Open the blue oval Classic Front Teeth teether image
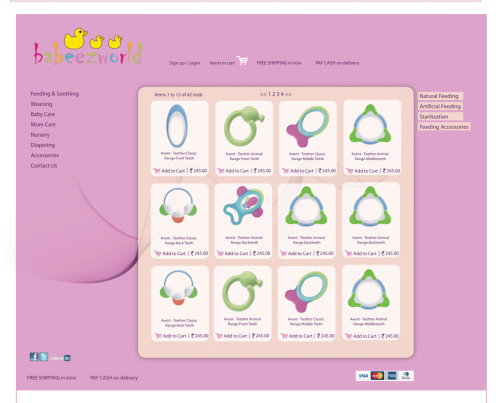This screenshot has width=500, height=403. [177, 126]
